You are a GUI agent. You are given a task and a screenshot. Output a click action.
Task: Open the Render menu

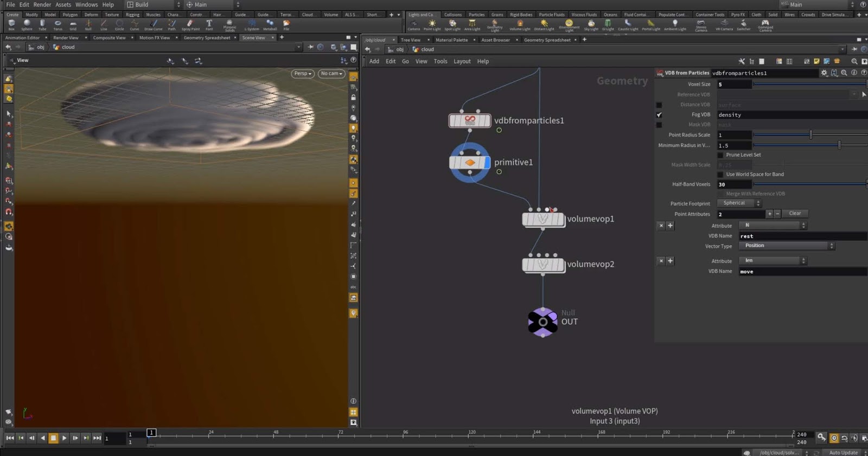coord(42,4)
